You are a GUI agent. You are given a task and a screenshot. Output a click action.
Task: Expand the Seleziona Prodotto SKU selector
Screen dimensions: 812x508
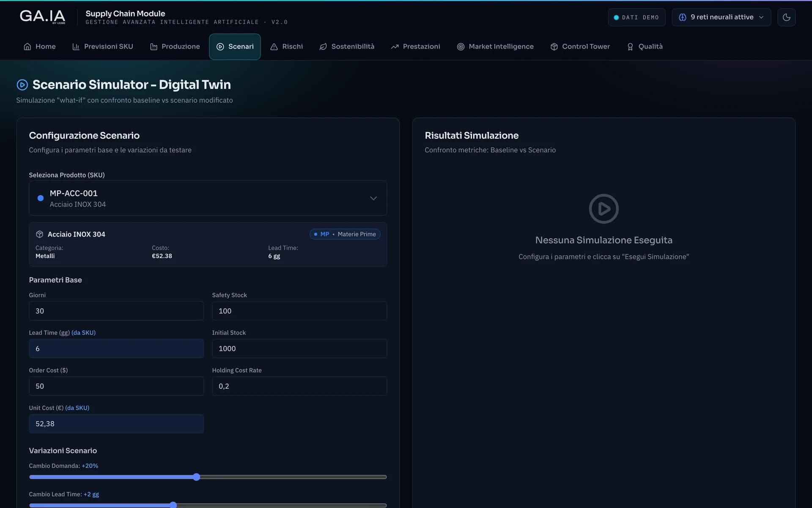click(x=208, y=198)
